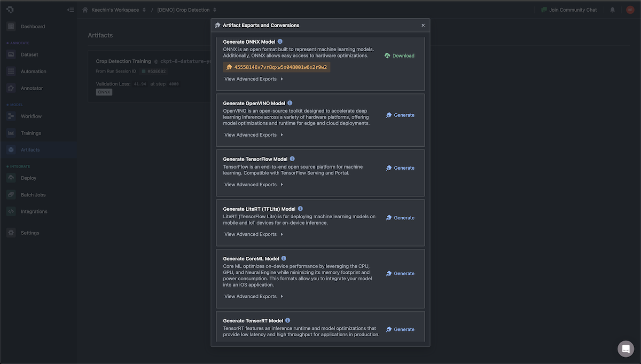Click info icon next to Generate TensorRT Model
Image resolution: width=641 pixels, height=364 pixels.
288,321
